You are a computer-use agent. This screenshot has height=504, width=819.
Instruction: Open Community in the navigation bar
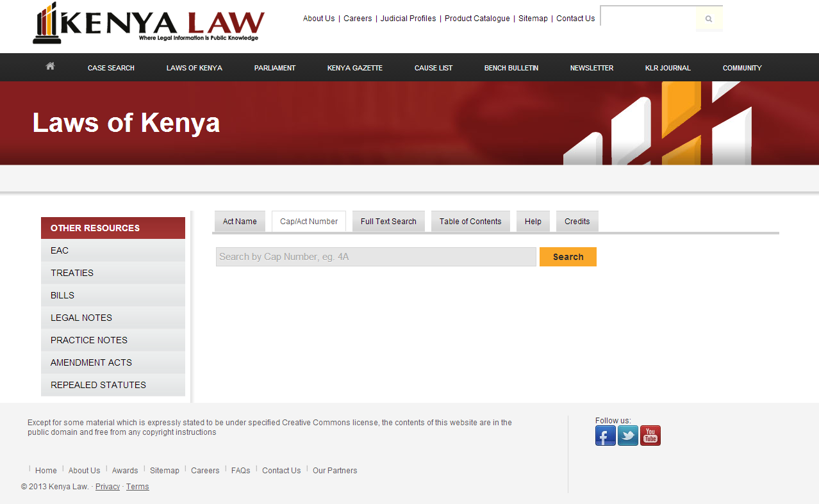(742, 68)
